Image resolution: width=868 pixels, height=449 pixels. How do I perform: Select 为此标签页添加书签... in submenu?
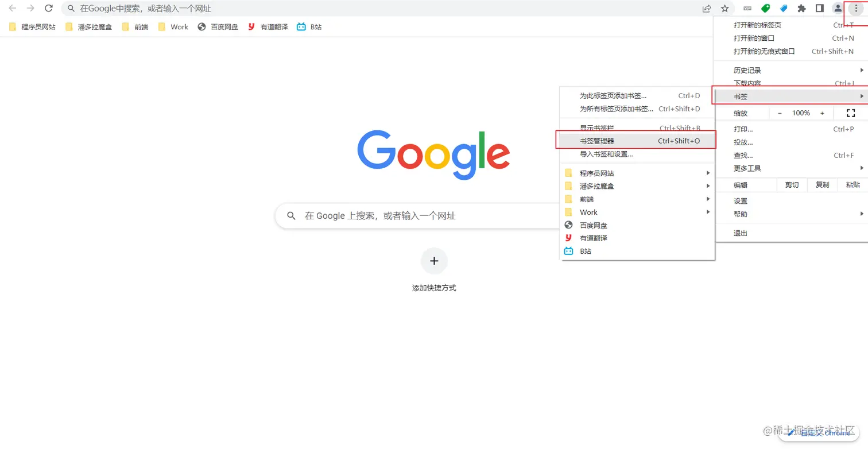pos(637,96)
